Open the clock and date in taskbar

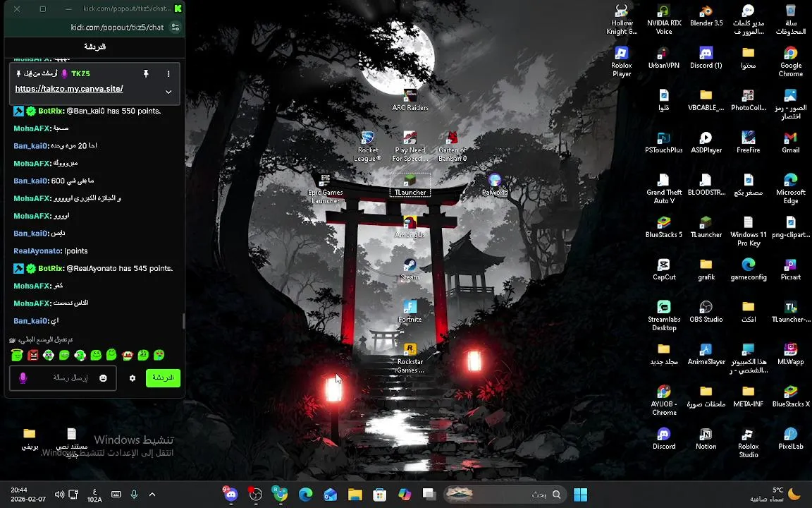pos(28,495)
